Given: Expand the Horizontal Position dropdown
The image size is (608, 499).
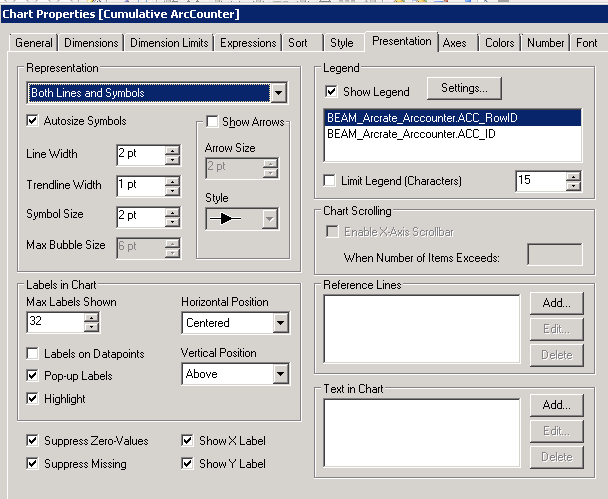Looking at the screenshot, I should (x=279, y=323).
